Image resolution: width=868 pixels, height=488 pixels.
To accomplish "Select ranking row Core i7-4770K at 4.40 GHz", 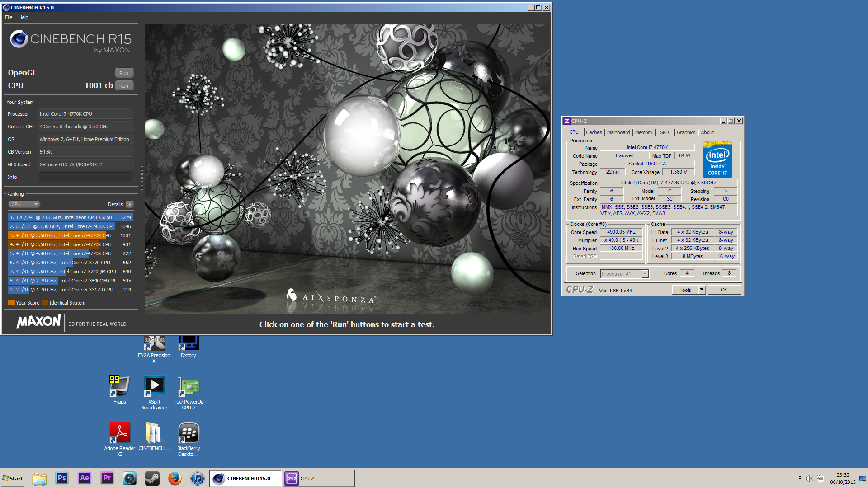I will (71, 253).
